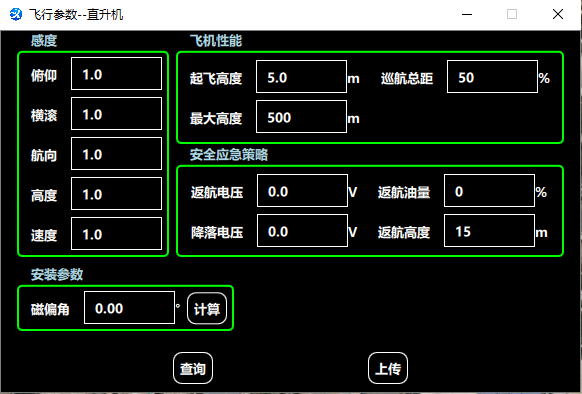The height and width of the screenshot is (394, 582).
Task: Click the 计算 button
Action: pyautogui.click(x=207, y=309)
